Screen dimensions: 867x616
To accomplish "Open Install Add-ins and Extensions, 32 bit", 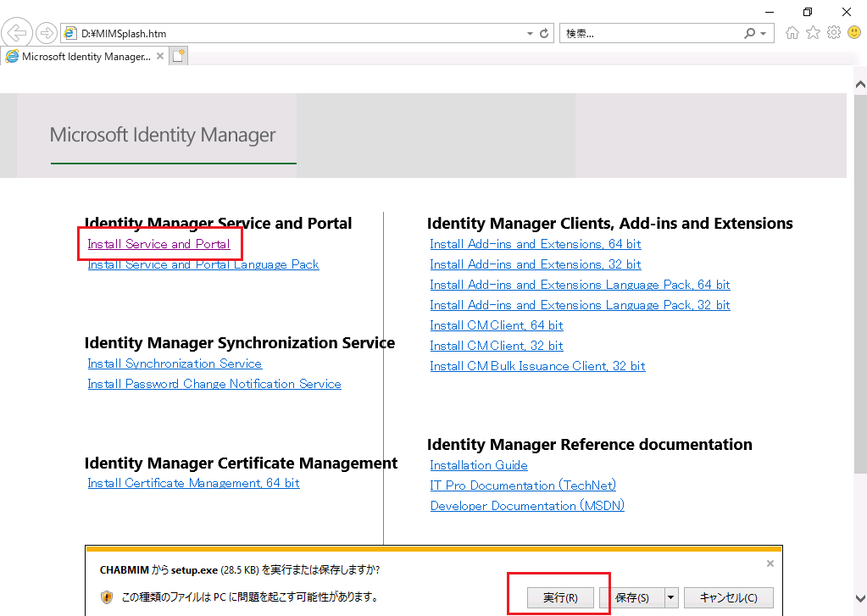I will [x=536, y=264].
